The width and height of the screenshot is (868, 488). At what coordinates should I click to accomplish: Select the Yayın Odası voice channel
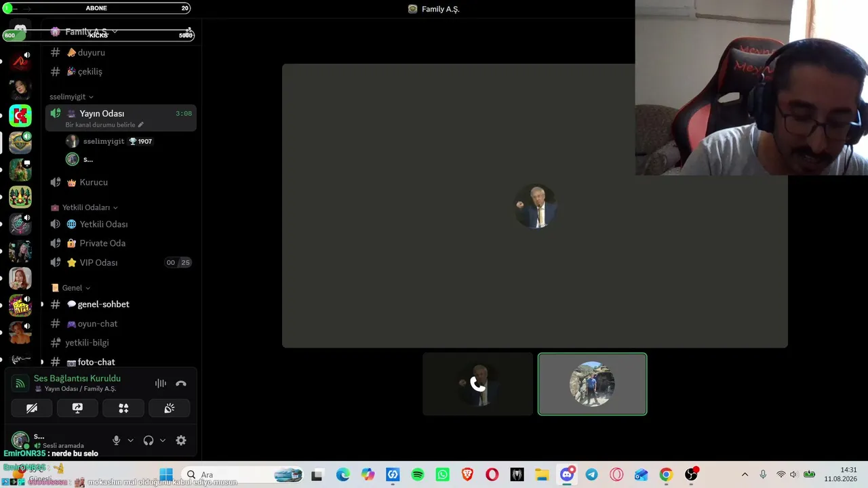tap(121, 113)
